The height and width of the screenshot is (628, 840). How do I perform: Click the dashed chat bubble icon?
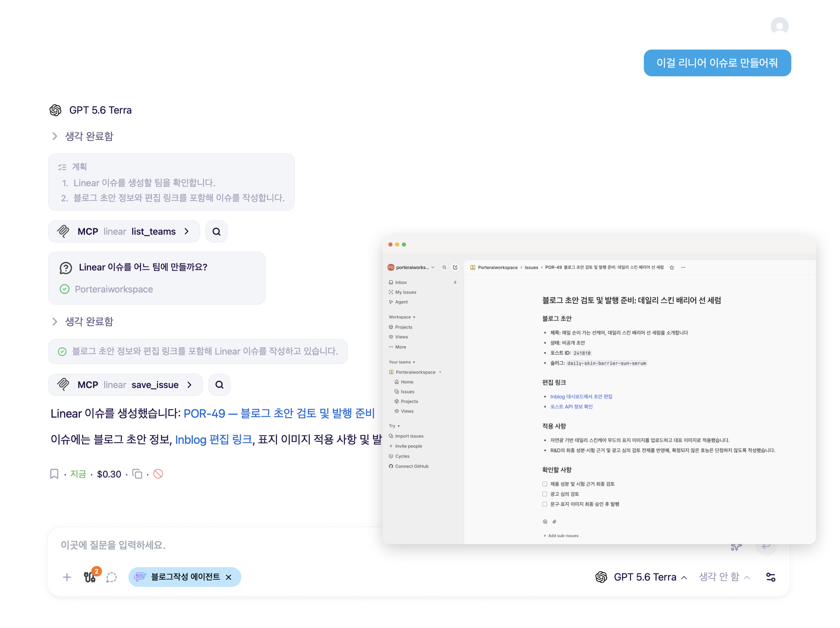click(112, 577)
